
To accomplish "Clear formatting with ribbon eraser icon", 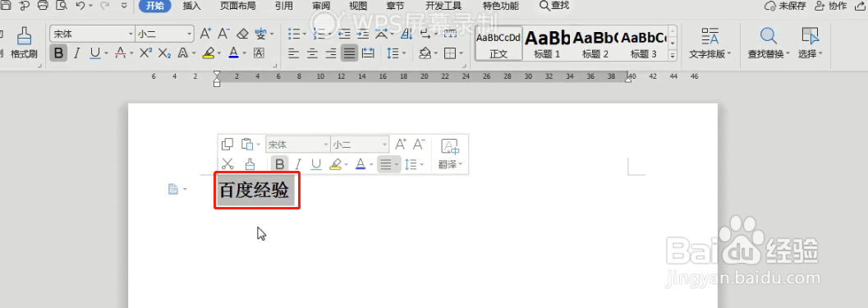I will (x=242, y=34).
